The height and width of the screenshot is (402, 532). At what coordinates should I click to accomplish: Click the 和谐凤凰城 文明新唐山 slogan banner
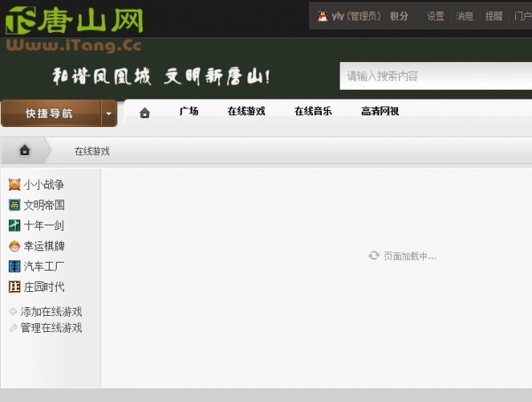click(x=161, y=76)
